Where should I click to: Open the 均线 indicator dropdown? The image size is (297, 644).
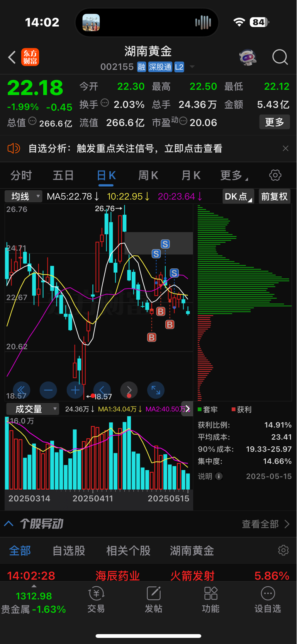point(24,196)
